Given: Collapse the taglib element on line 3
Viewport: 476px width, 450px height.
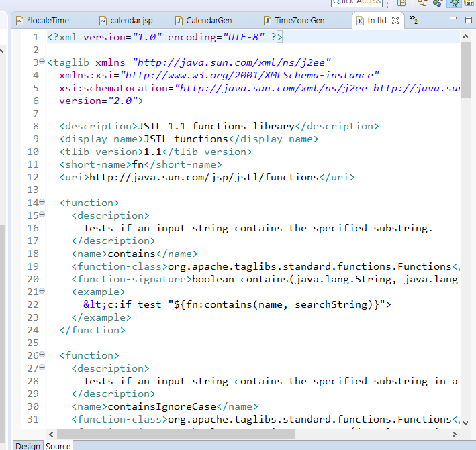Looking at the screenshot, I should pos(42,62).
